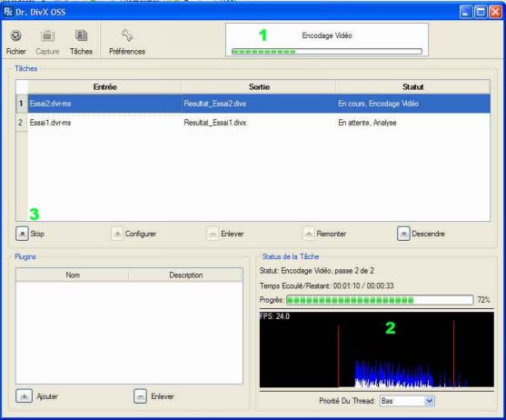Click the 72% Progrès bar

(x=380, y=300)
